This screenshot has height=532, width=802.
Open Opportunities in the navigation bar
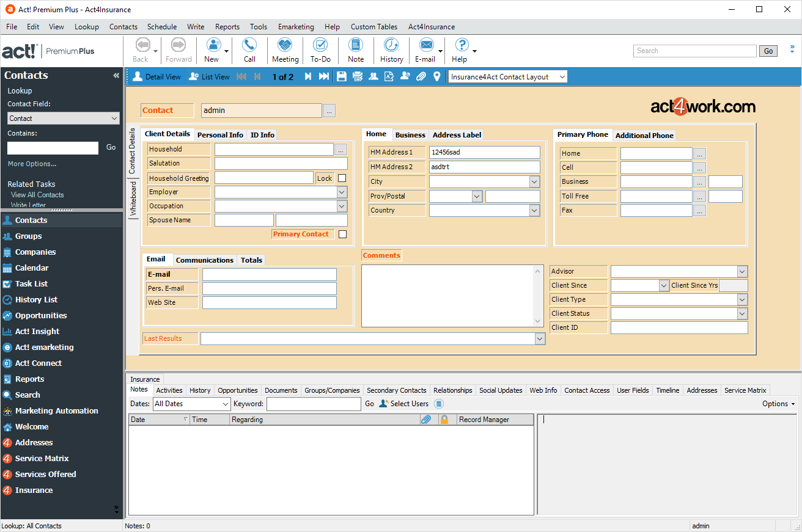pyautogui.click(x=41, y=315)
